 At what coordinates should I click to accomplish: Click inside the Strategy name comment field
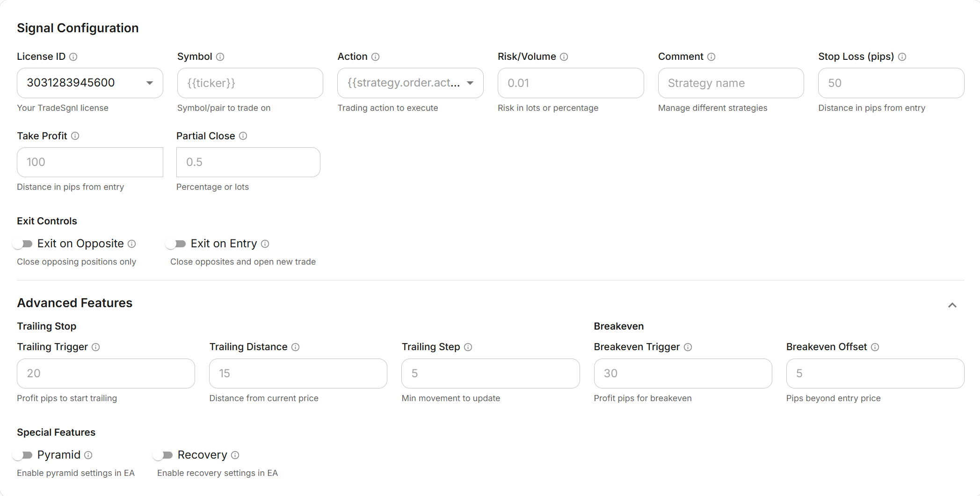point(731,83)
